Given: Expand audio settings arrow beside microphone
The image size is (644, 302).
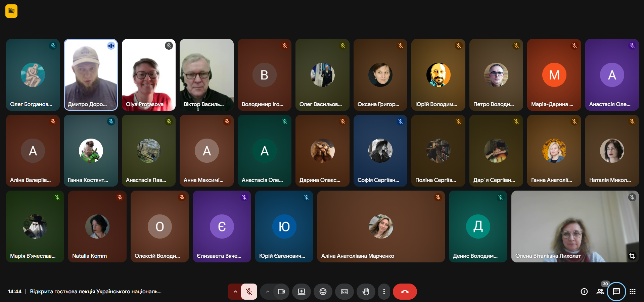Looking at the screenshot, I should [x=235, y=292].
